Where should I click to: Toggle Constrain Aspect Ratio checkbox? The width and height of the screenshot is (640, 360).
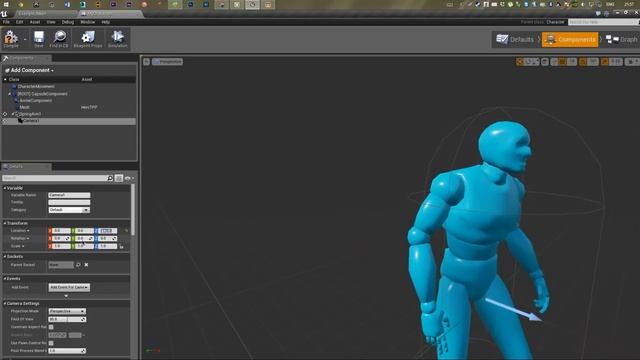[x=51, y=327]
